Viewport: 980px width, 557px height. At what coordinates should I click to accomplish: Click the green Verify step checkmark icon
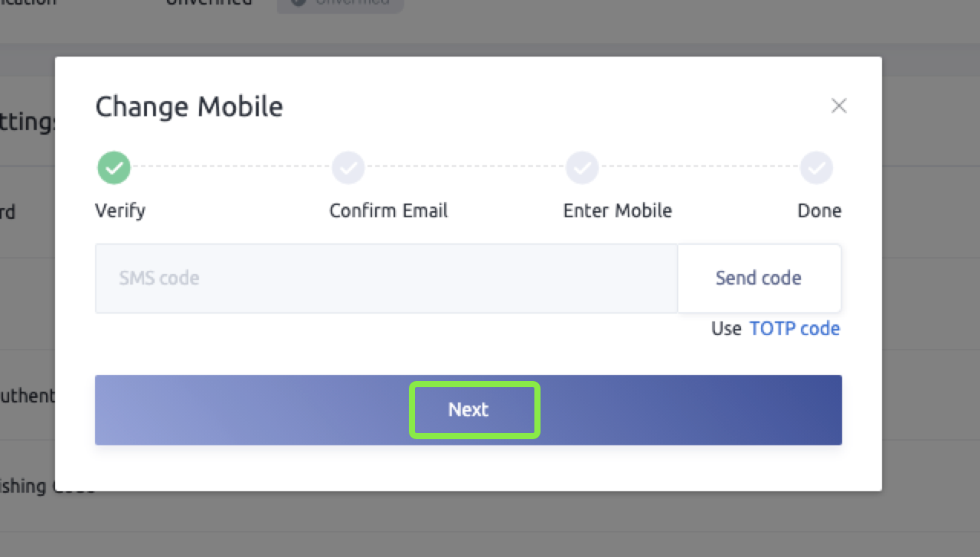tap(114, 168)
